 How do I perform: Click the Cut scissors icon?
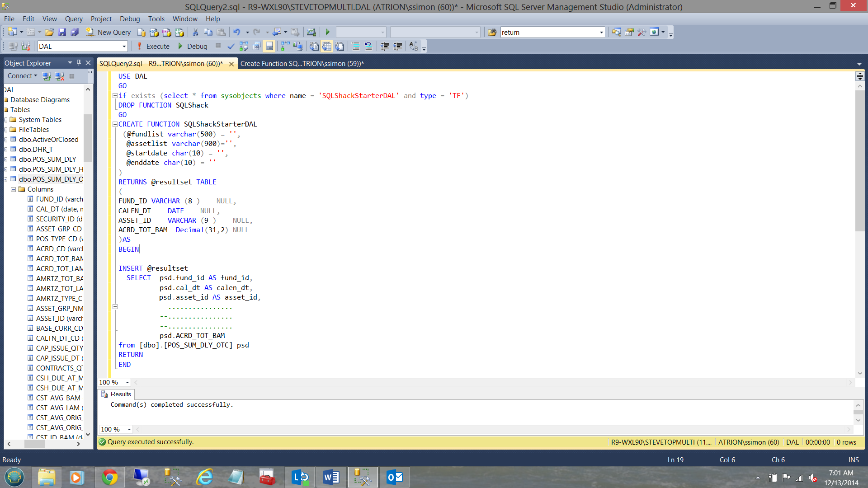coord(195,32)
